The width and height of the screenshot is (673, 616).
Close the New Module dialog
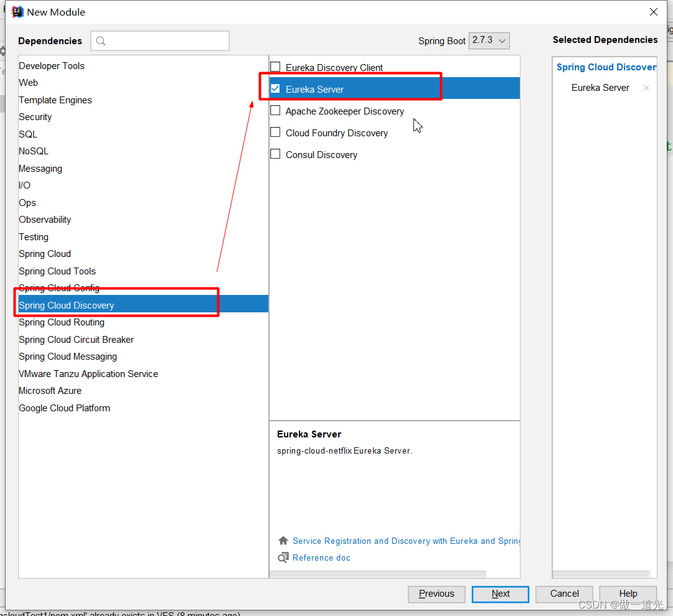click(x=653, y=12)
